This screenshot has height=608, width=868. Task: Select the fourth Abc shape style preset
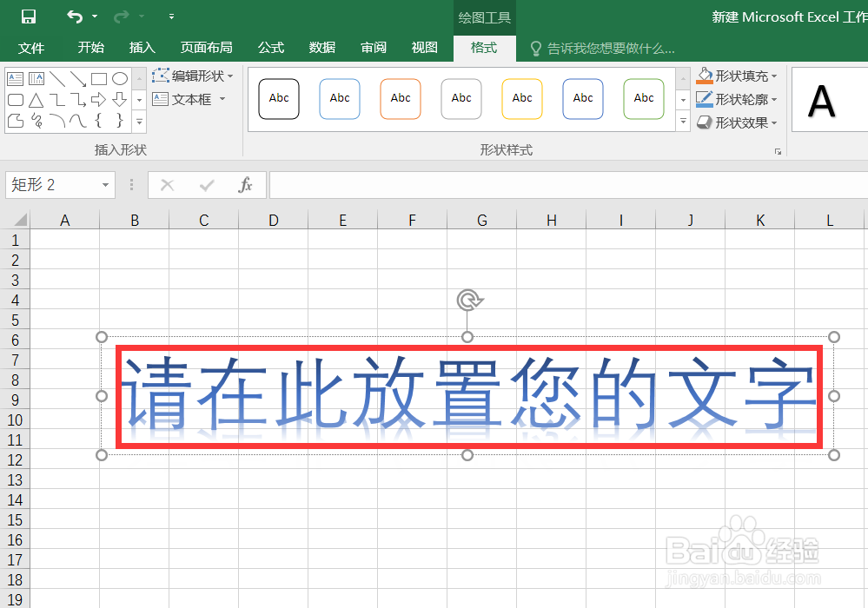coord(461,98)
